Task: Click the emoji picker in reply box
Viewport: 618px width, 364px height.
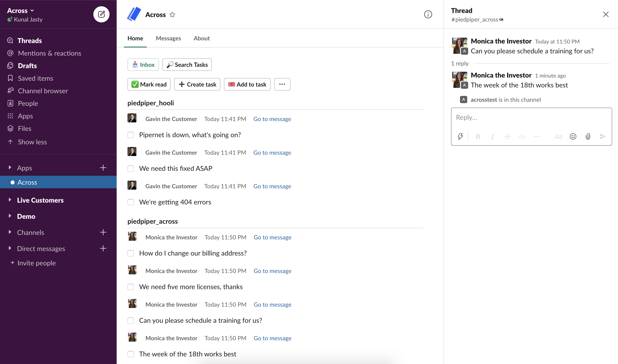Action: 573,136
